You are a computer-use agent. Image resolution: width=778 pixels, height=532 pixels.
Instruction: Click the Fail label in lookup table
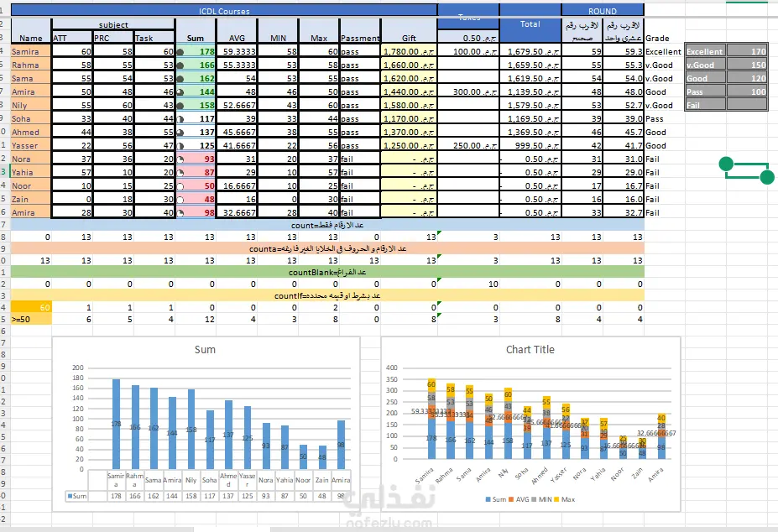coord(705,105)
